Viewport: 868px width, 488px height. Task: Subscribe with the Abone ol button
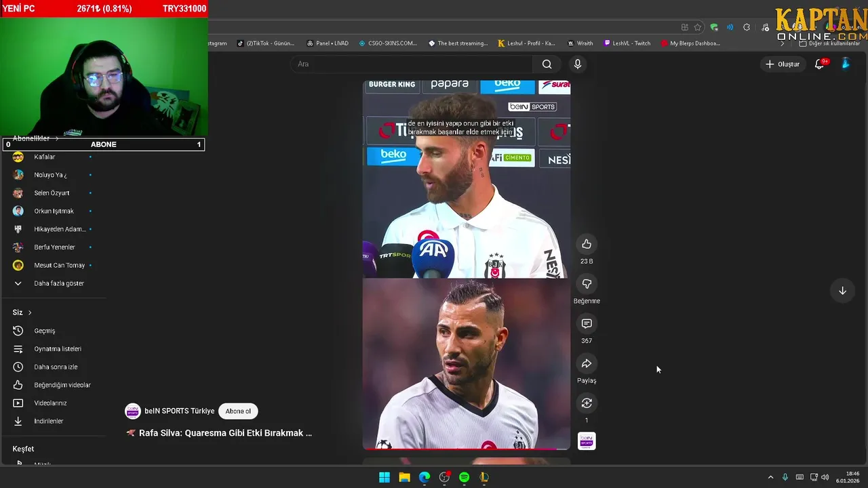click(238, 411)
